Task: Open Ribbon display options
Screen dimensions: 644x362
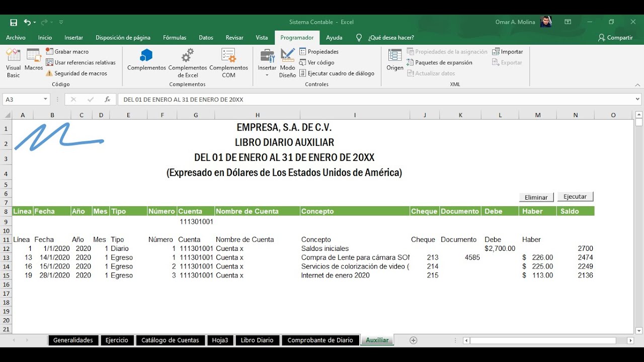Action: 568,22
